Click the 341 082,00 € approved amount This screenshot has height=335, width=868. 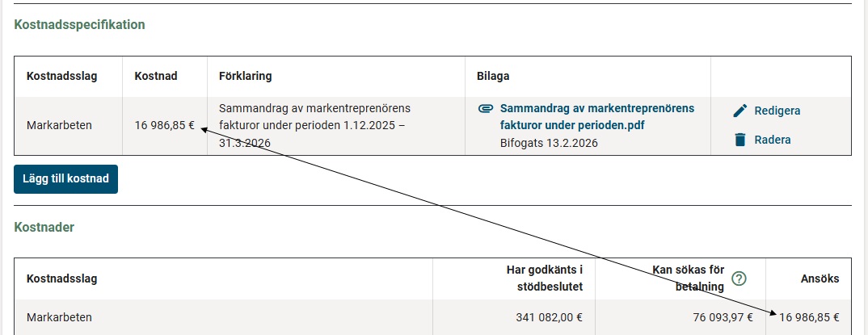[x=549, y=317]
